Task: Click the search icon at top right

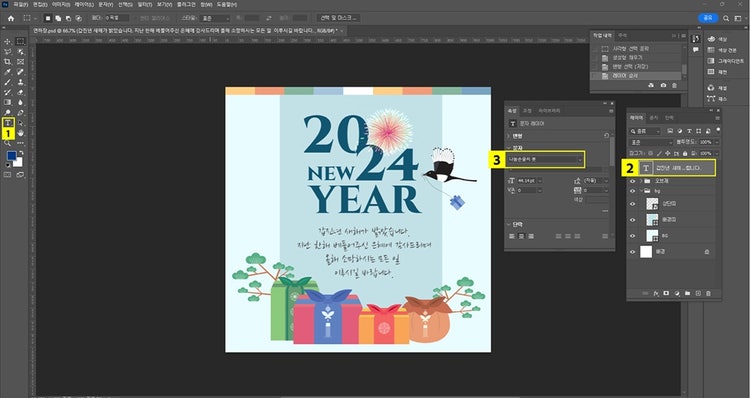Action: [x=726, y=18]
